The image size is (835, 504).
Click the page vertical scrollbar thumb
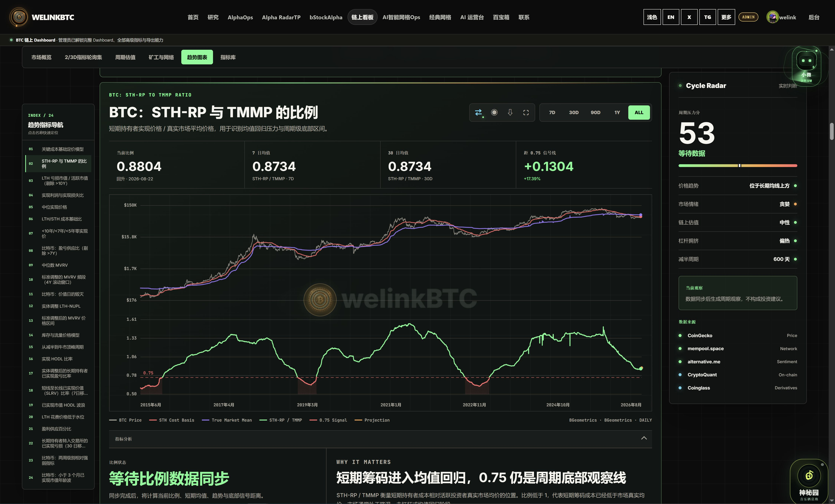832,132
